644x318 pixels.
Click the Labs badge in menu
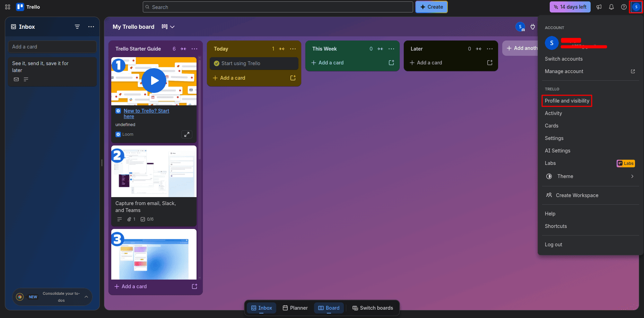(x=626, y=164)
